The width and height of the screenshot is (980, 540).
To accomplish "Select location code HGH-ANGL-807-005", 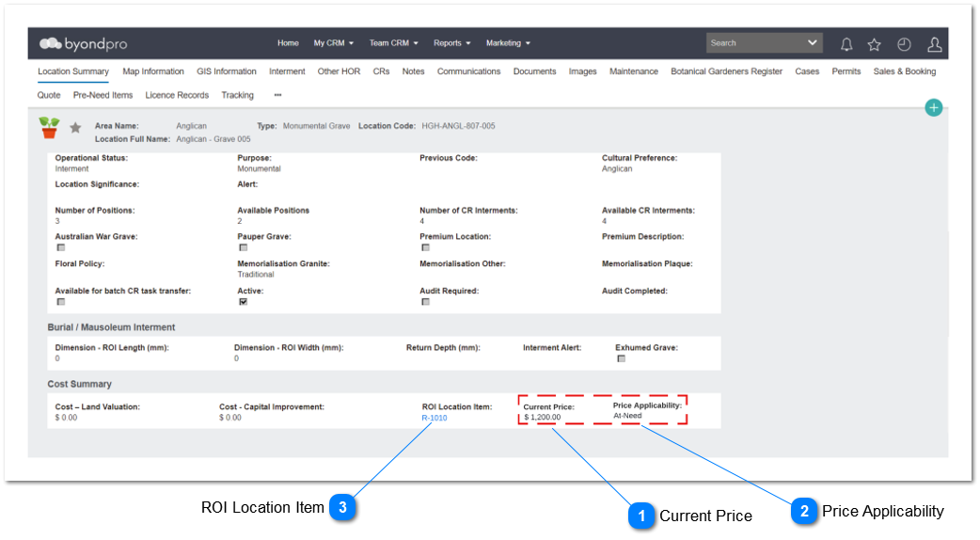I will point(458,126).
